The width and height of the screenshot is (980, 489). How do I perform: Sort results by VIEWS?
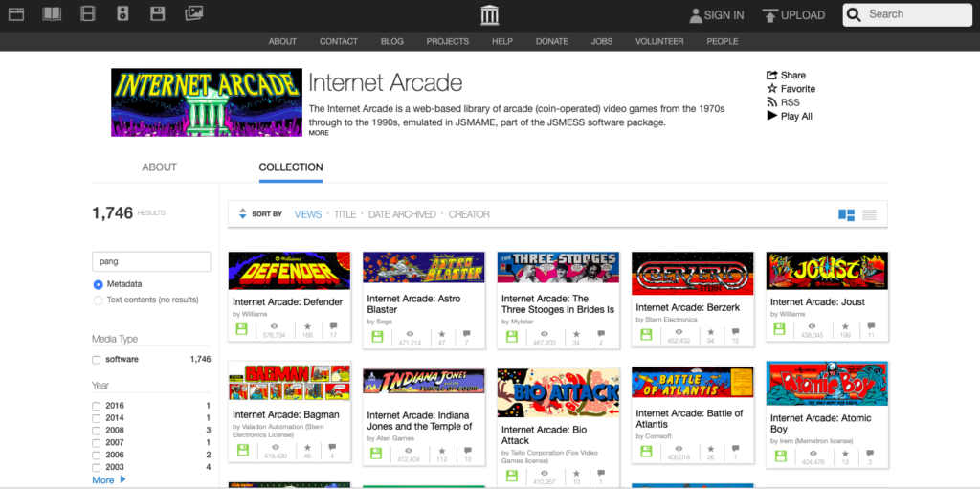pyautogui.click(x=308, y=214)
